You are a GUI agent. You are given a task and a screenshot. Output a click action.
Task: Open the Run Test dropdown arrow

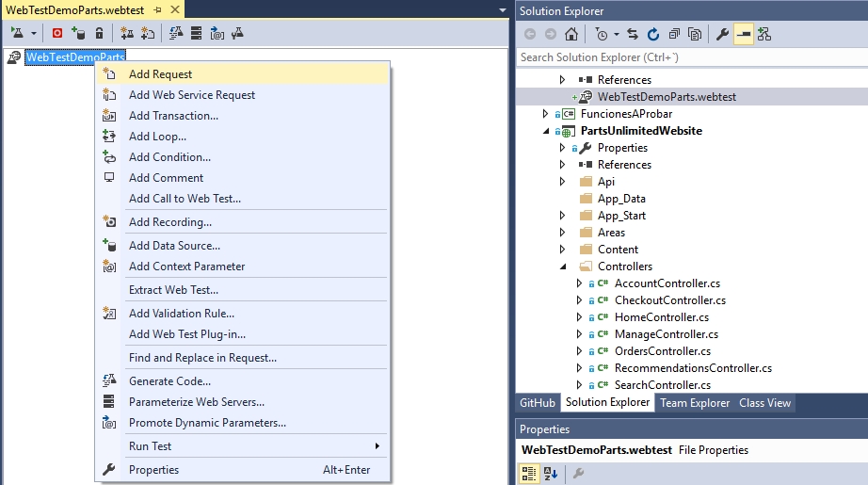[34, 34]
